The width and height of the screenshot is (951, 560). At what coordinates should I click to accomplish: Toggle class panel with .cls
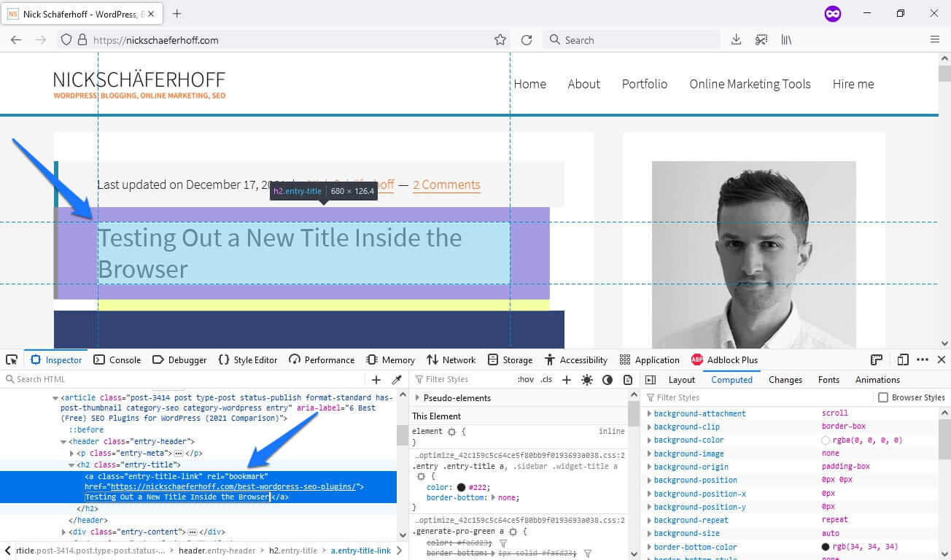(x=547, y=379)
